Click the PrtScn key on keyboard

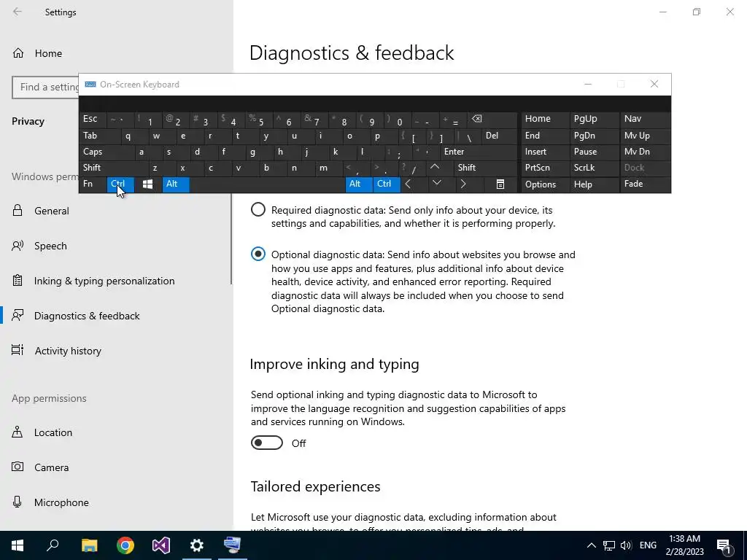pos(545,168)
